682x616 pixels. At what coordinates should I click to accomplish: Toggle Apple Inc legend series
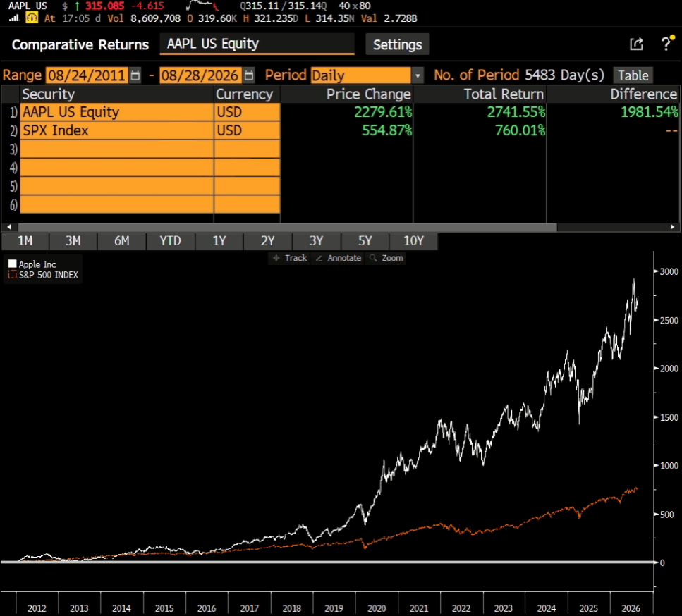pos(32,264)
